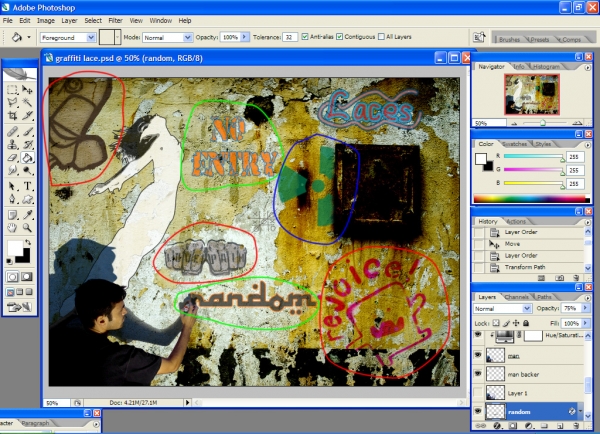Select the Slice tool
The image size is (600, 434).
[27, 115]
